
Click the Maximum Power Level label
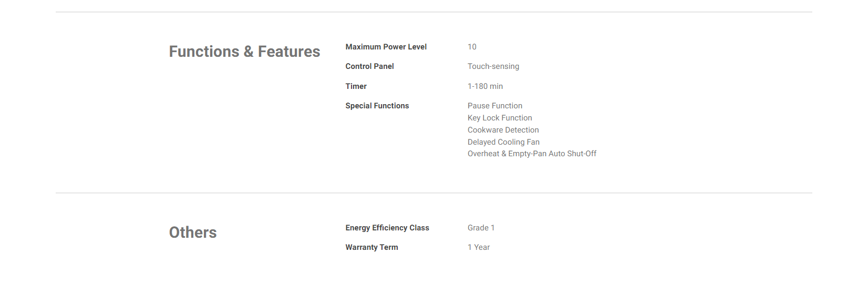tap(386, 47)
